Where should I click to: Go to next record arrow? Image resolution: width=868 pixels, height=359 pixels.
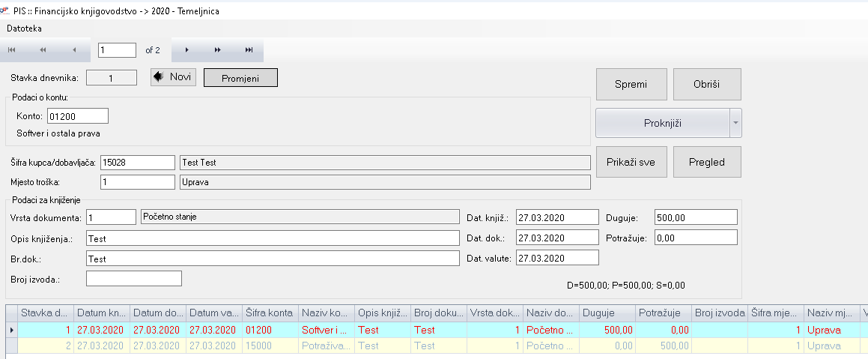pyautogui.click(x=186, y=50)
